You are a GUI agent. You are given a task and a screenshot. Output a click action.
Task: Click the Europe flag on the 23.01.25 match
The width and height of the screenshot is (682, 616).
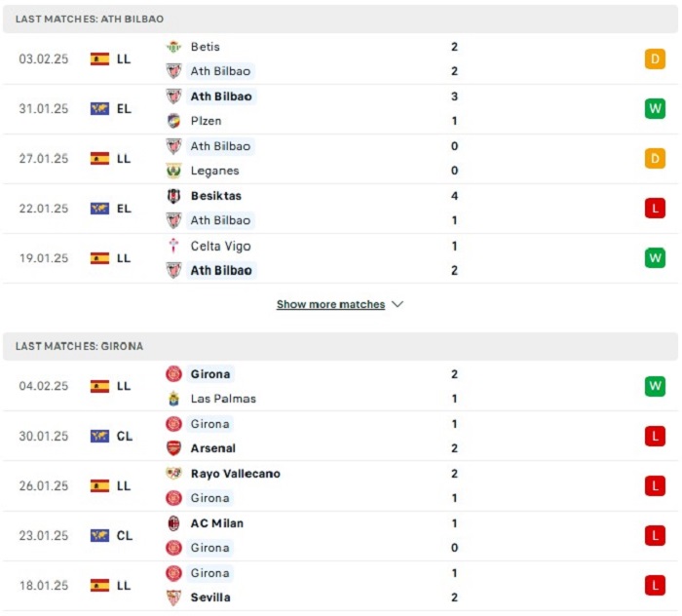[99, 535]
